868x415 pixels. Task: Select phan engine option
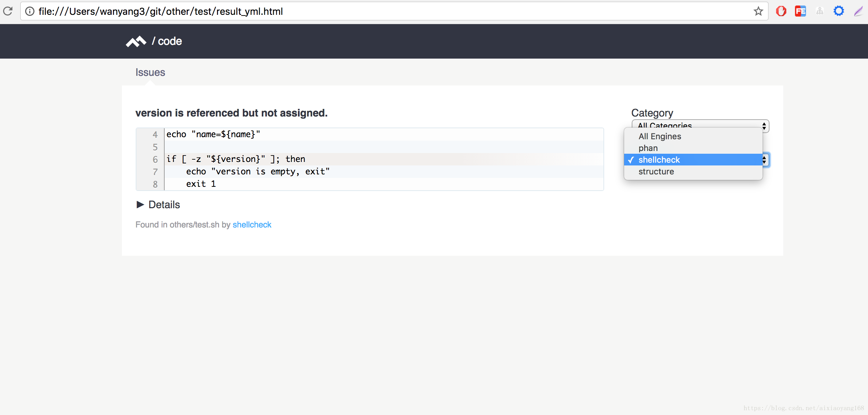(x=693, y=148)
